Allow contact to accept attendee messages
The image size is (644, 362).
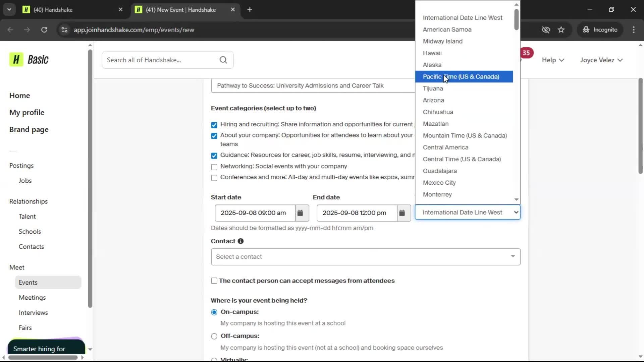click(214, 281)
